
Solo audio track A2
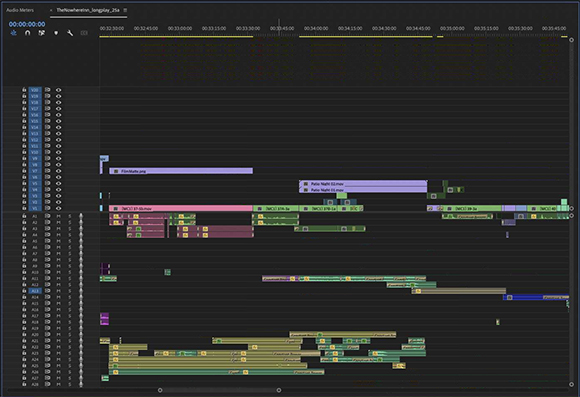click(70, 222)
